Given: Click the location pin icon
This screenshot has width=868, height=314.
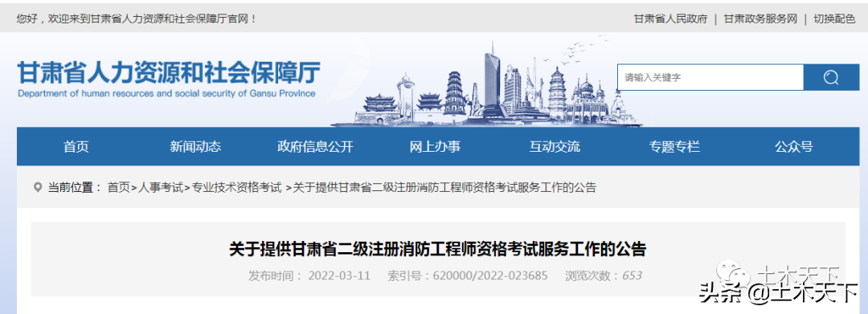Looking at the screenshot, I should (x=38, y=187).
